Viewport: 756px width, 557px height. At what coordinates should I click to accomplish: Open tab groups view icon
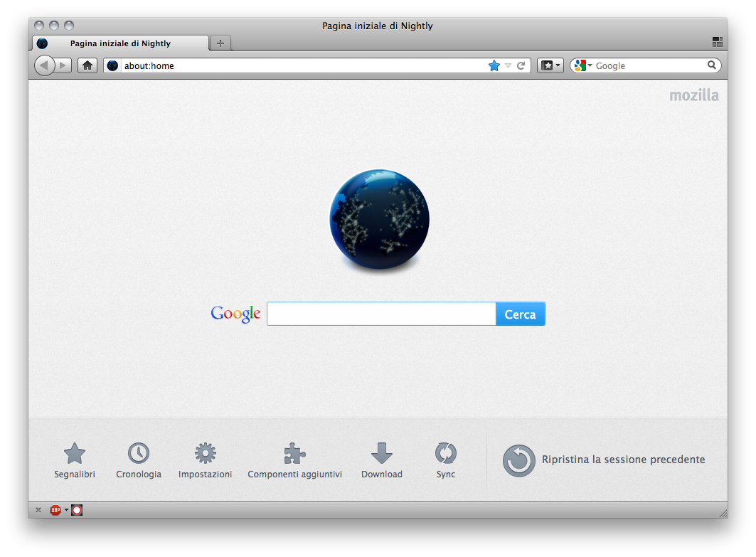pos(718,42)
